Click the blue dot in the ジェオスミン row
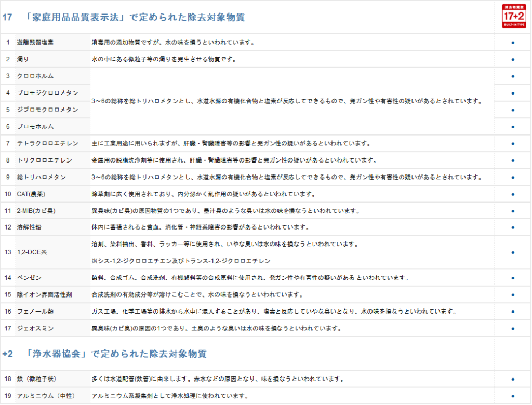The image size is (532, 405). [513, 328]
